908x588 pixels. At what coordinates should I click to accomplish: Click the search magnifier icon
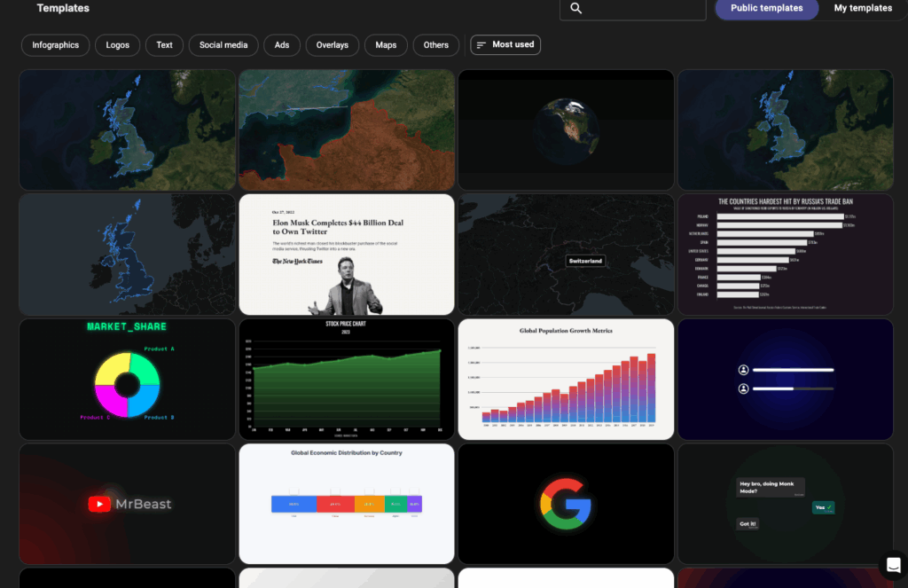coord(575,9)
